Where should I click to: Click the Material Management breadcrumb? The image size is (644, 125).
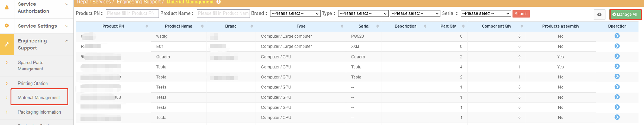190,2
